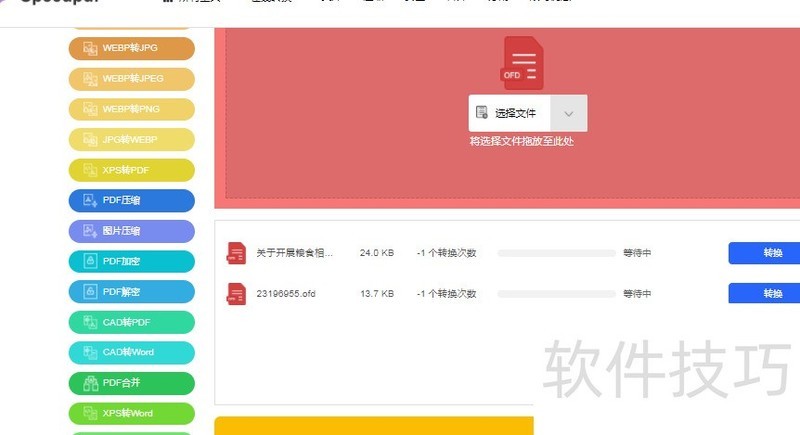Click the CAD转PDF icon
Viewport: 800px width, 435px height.
click(x=90, y=322)
